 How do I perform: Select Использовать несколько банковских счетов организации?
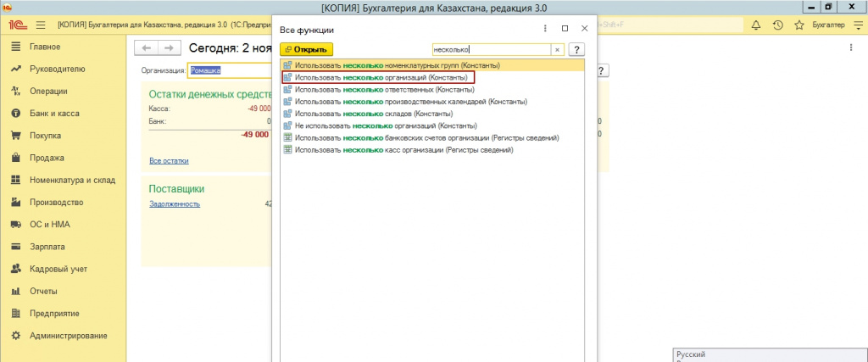(x=432, y=138)
